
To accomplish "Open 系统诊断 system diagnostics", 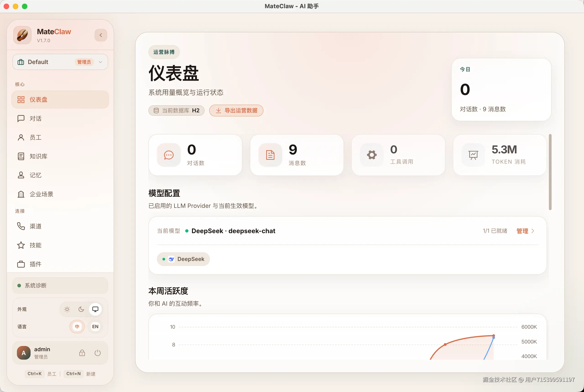I will coord(60,286).
